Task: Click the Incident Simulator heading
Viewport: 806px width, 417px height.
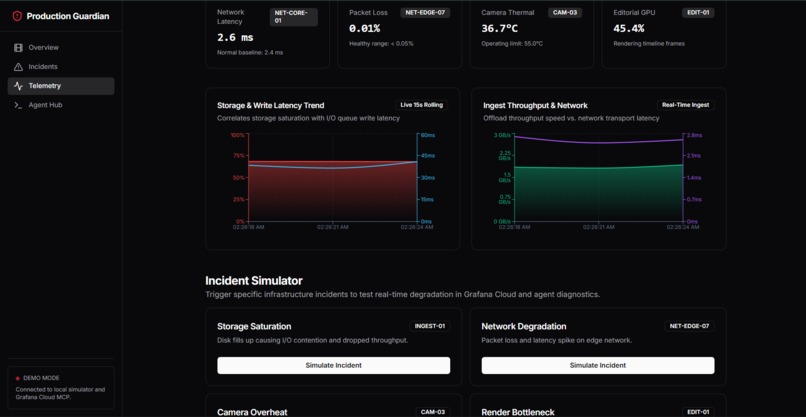Action: (x=254, y=281)
